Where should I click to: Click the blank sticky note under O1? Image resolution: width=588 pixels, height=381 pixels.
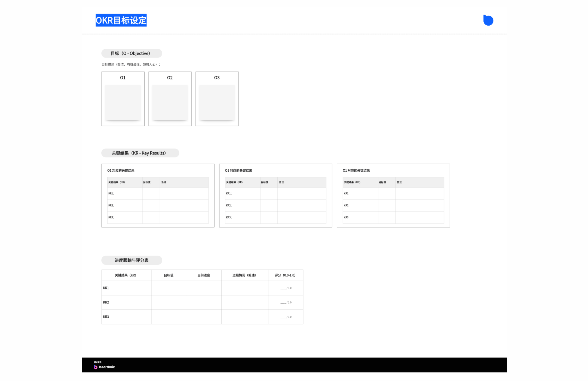click(x=123, y=102)
